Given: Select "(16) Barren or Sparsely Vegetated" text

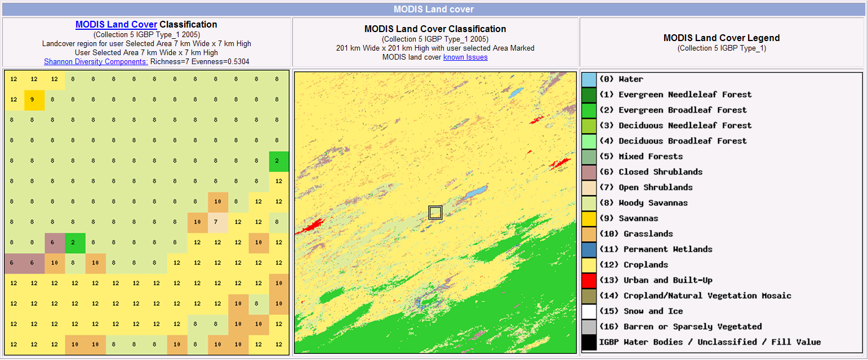Looking at the screenshot, I should (680, 327).
